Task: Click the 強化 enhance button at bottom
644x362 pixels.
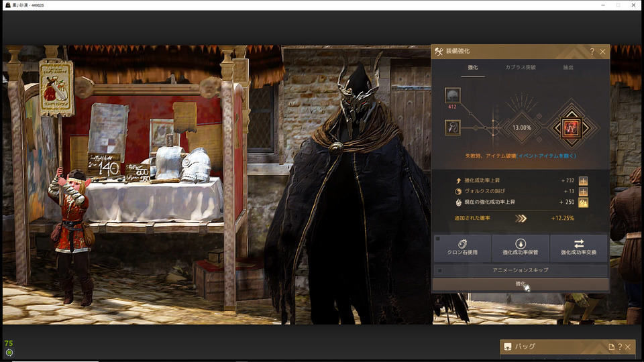Action: click(521, 284)
